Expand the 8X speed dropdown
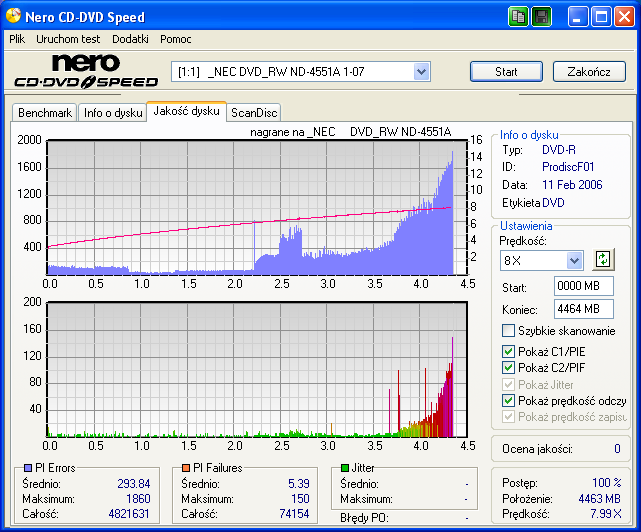This screenshot has height=532, width=641. (574, 260)
